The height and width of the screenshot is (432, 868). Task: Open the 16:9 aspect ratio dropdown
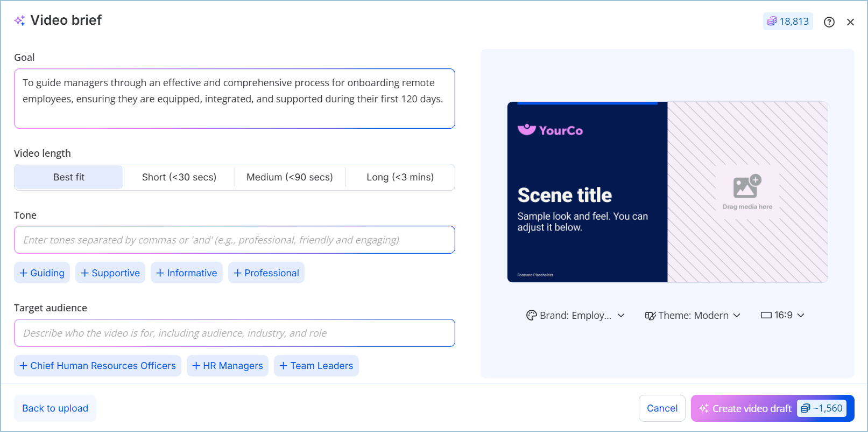(783, 315)
